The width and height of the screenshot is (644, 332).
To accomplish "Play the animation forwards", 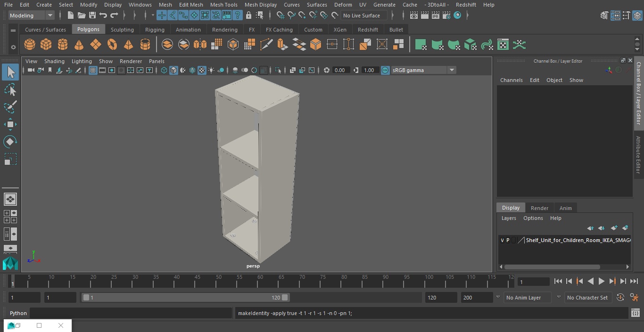I will [x=601, y=282].
